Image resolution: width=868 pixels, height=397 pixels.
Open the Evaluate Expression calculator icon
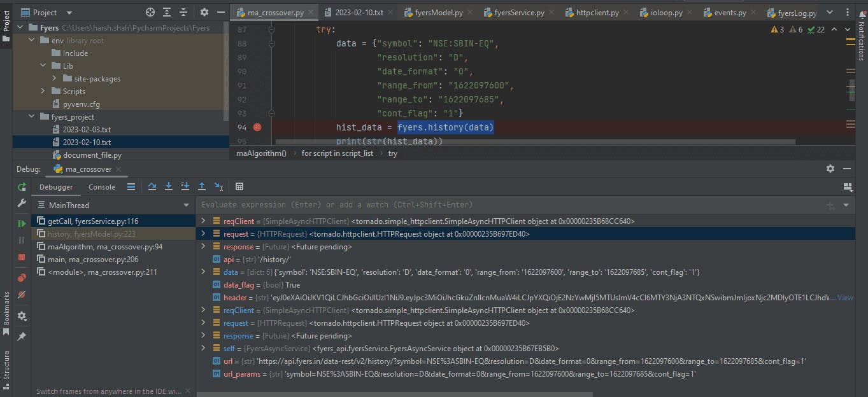click(239, 186)
